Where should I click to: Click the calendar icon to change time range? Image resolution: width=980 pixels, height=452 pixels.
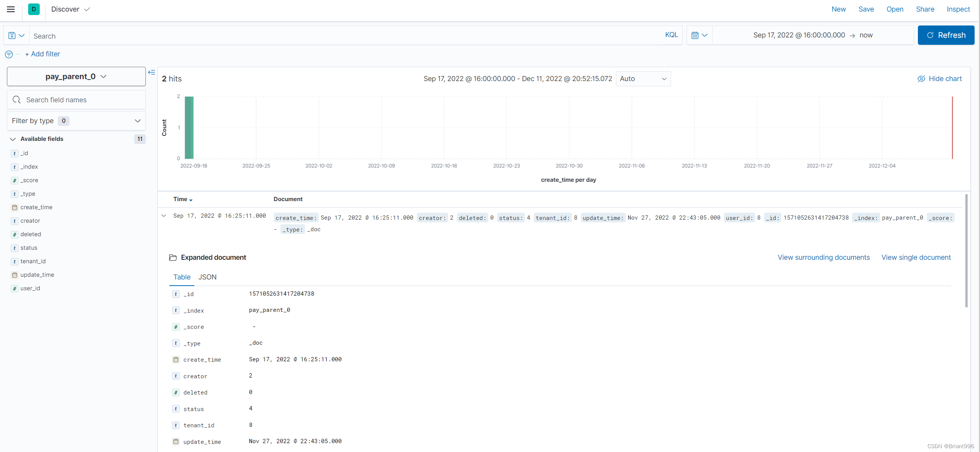[x=695, y=35]
